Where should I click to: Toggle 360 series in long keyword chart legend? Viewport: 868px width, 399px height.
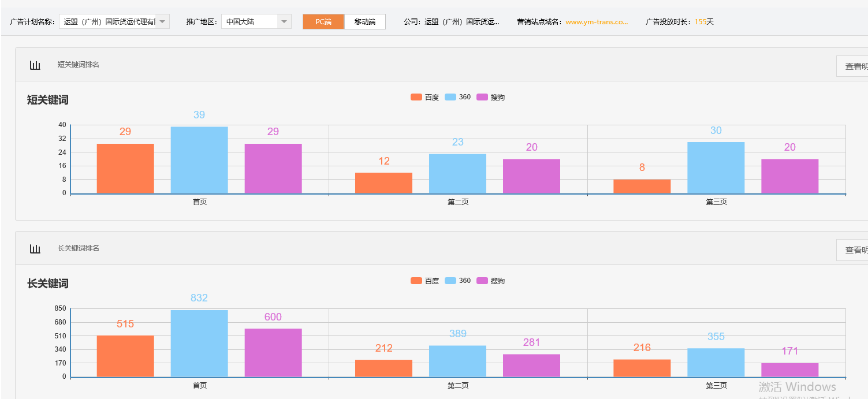460,281
